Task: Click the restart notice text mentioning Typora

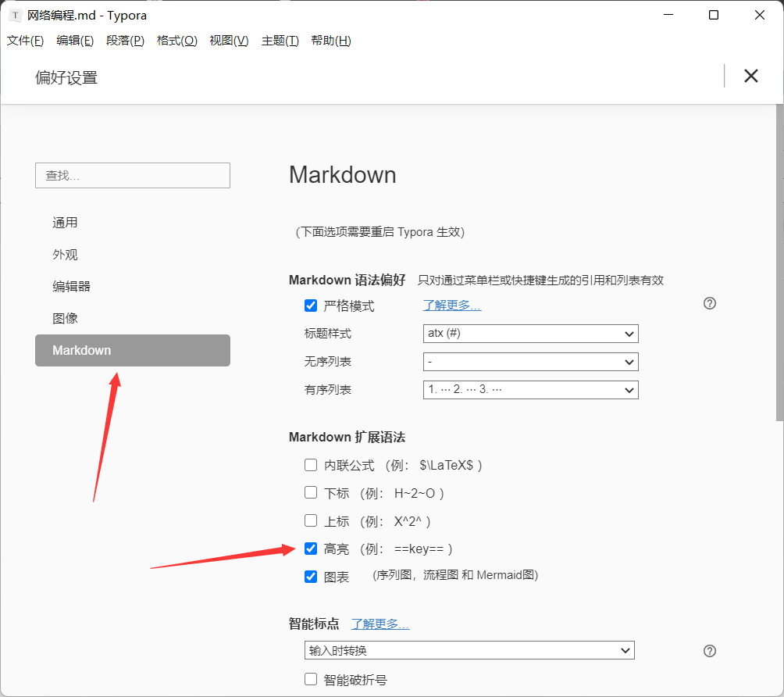Action: tap(380, 232)
